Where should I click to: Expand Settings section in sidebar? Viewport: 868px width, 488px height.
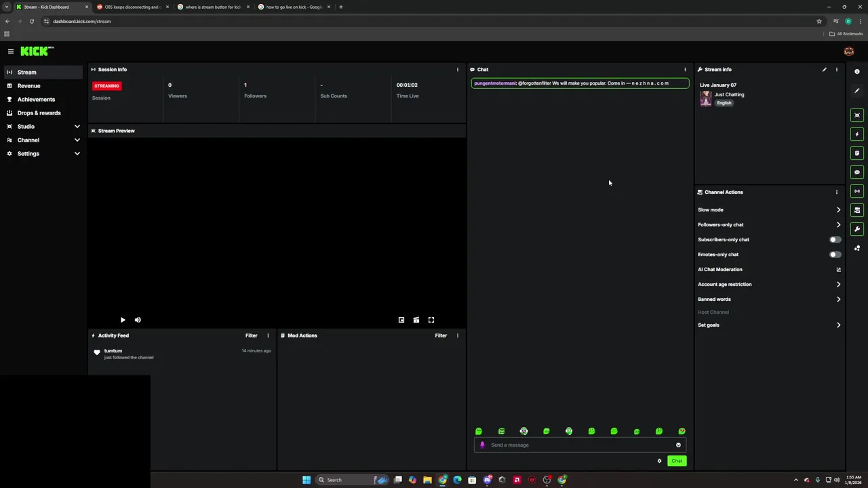point(43,154)
